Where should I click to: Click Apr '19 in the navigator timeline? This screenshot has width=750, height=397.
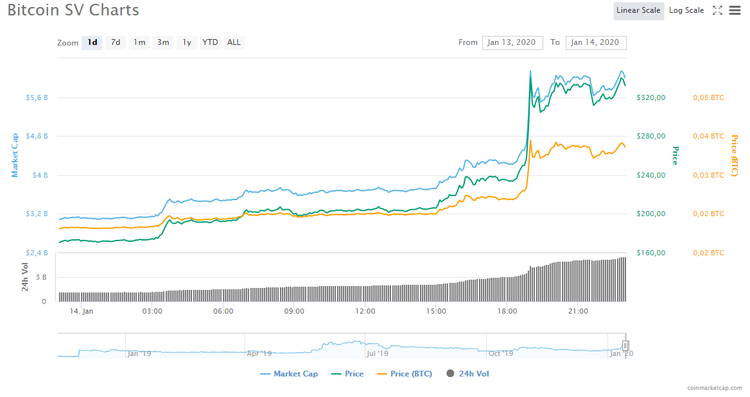click(x=259, y=353)
